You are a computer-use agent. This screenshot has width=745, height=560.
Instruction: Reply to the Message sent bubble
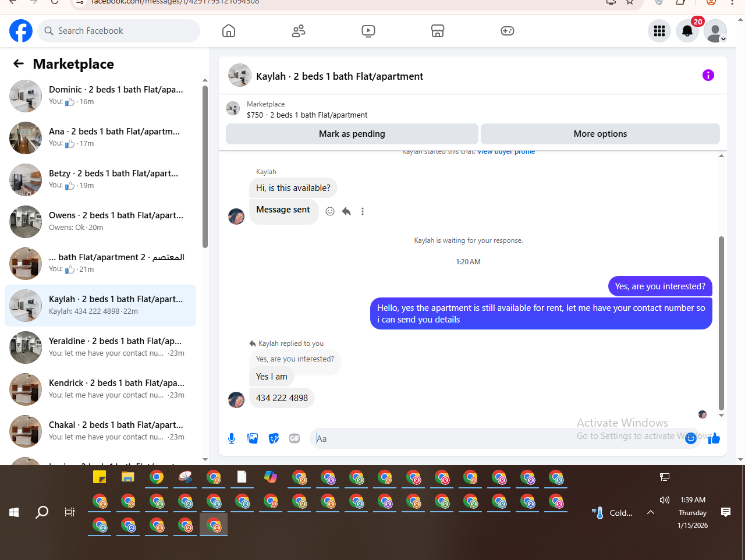tap(346, 211)
